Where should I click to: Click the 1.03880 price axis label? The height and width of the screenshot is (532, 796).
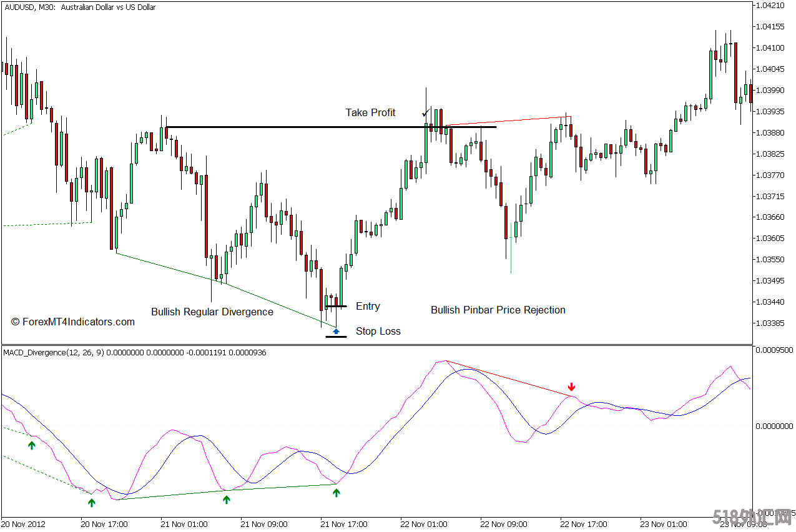pyautogui.click(x=769, y=132)
